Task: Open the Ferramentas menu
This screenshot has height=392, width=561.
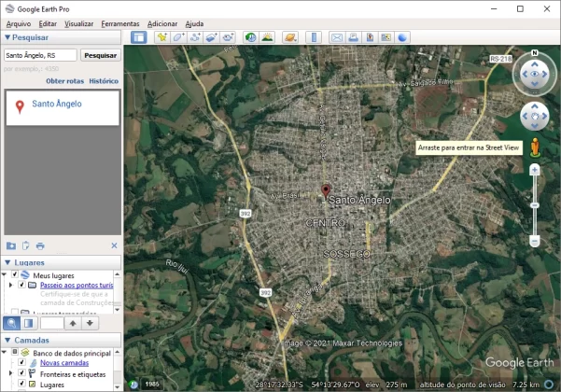Action: [120, 23]
